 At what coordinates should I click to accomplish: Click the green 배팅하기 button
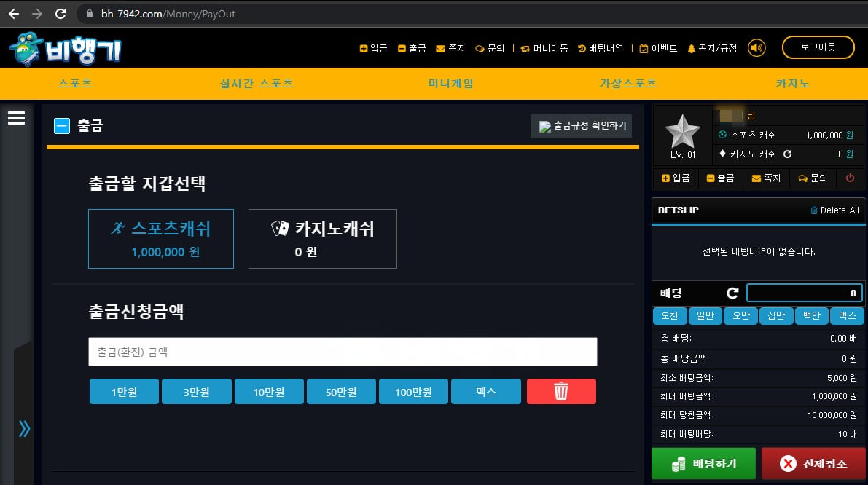703,463
